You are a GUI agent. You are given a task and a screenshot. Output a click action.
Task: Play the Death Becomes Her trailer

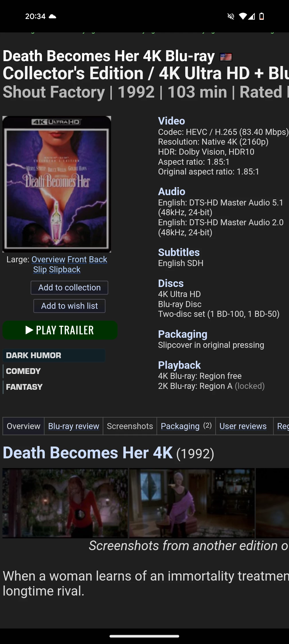click(x=60, y=330)
